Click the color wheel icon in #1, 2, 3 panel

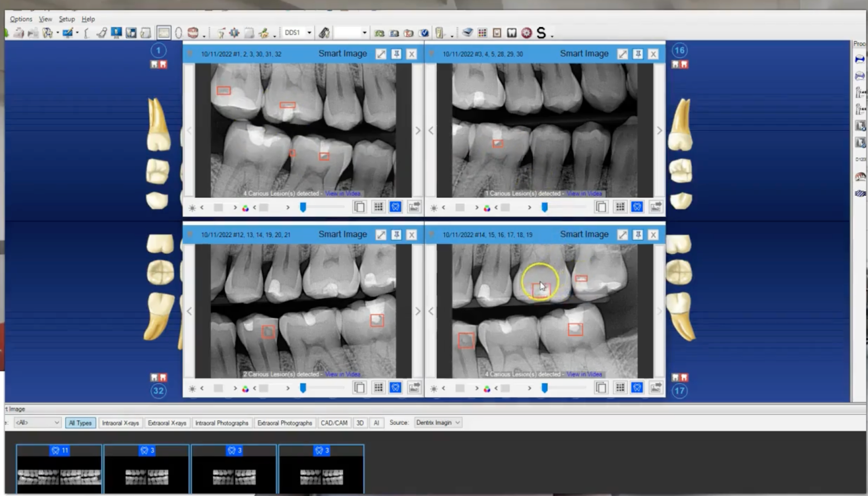[245, 208]
